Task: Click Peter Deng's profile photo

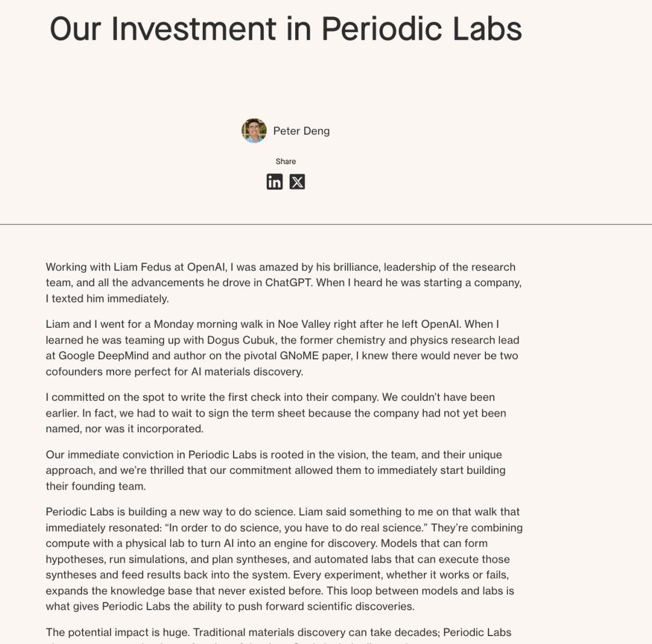Action: [x=254, y=130]
